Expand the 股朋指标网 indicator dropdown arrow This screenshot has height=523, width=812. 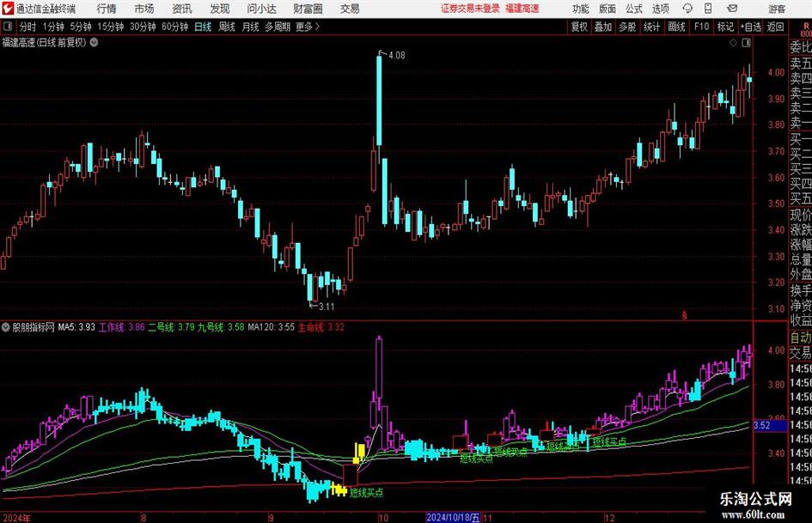tap(6, 326)
